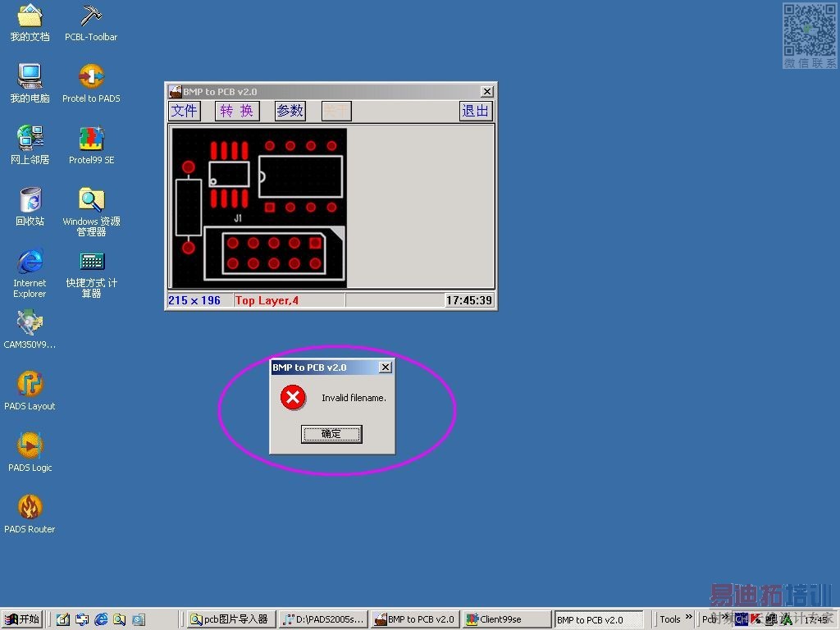The image size is (840, 630).
Task: Click the 开始 Start button
Action: [x=22, y=619]
